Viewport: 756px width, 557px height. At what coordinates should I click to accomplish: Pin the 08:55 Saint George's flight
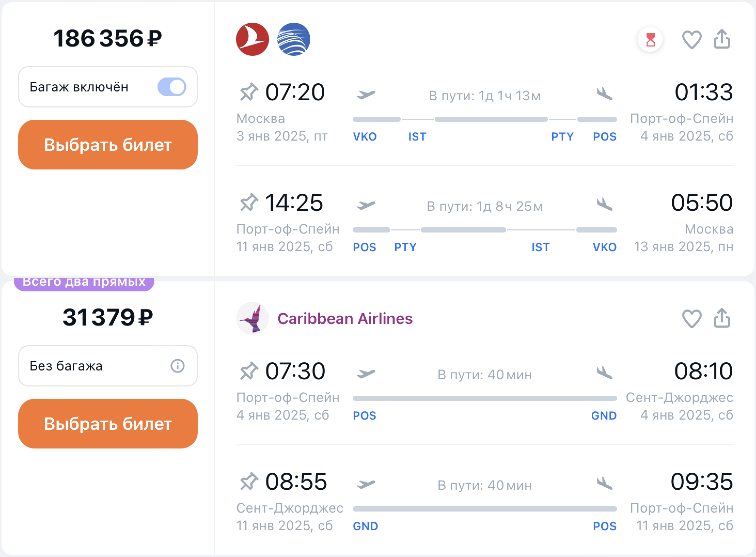point(249,482)
